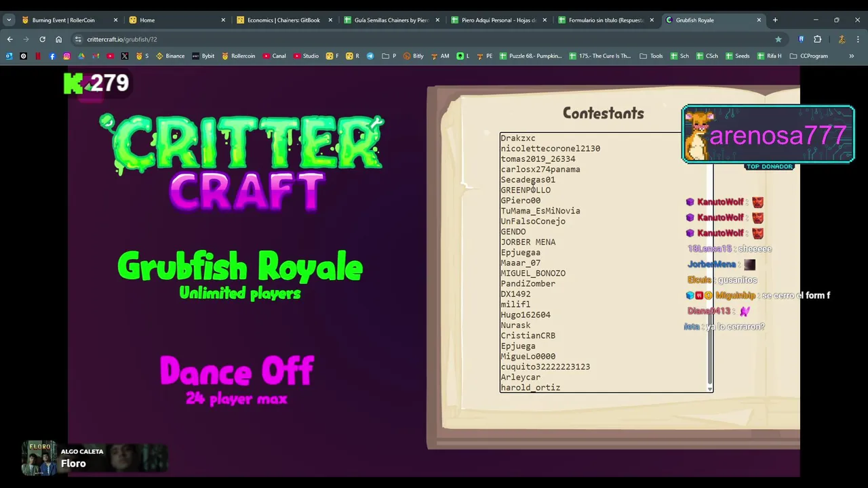This screenshot has width=868, height=488.
Task: Click the browser Back arrow
Action: point(9,39)
